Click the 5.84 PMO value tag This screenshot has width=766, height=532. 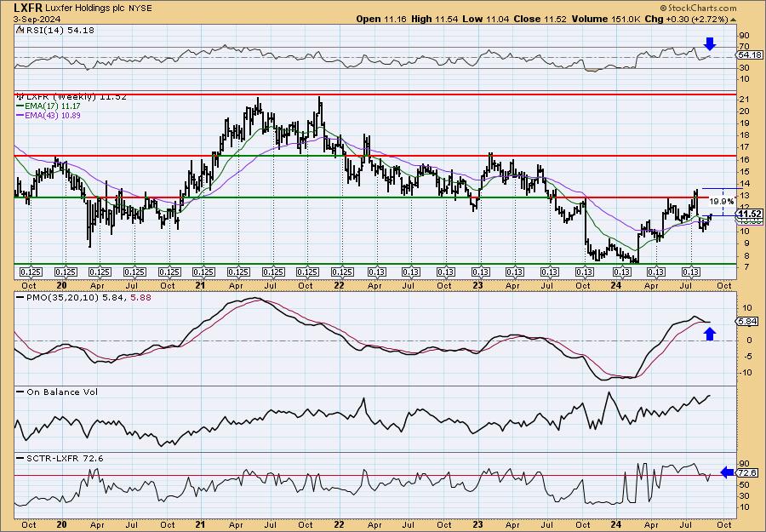748,321
